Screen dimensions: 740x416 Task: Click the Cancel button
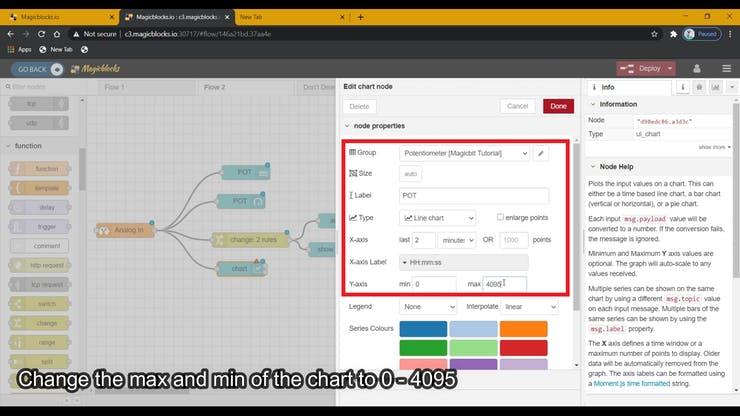[517, 106]
